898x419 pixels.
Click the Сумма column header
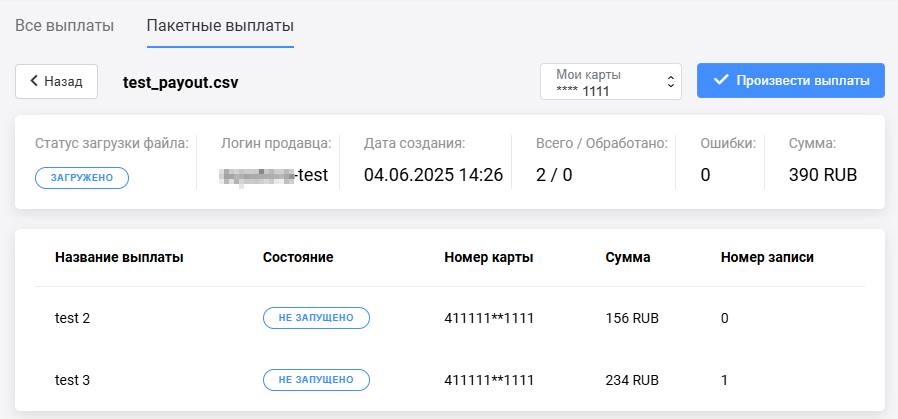(x=628, y=257)
